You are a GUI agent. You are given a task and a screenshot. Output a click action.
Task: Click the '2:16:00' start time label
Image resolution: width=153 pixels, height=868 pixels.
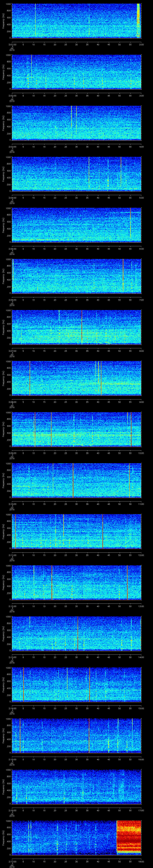(x=12, y=810)
